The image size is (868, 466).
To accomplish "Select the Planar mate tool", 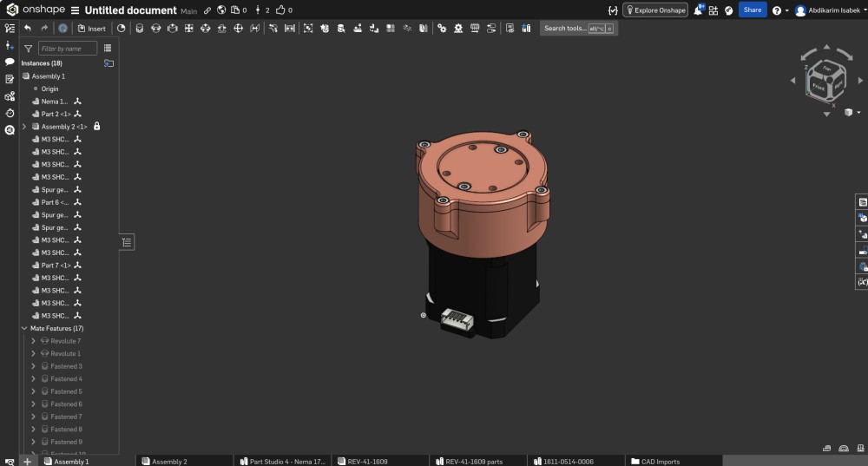I will tap(188, 29).
